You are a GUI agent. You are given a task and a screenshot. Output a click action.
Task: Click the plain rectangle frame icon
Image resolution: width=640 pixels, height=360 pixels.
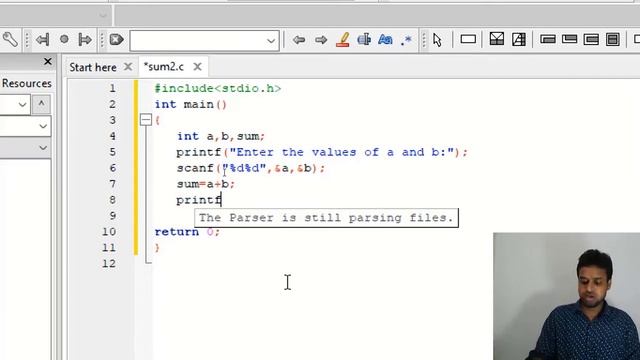468,39
